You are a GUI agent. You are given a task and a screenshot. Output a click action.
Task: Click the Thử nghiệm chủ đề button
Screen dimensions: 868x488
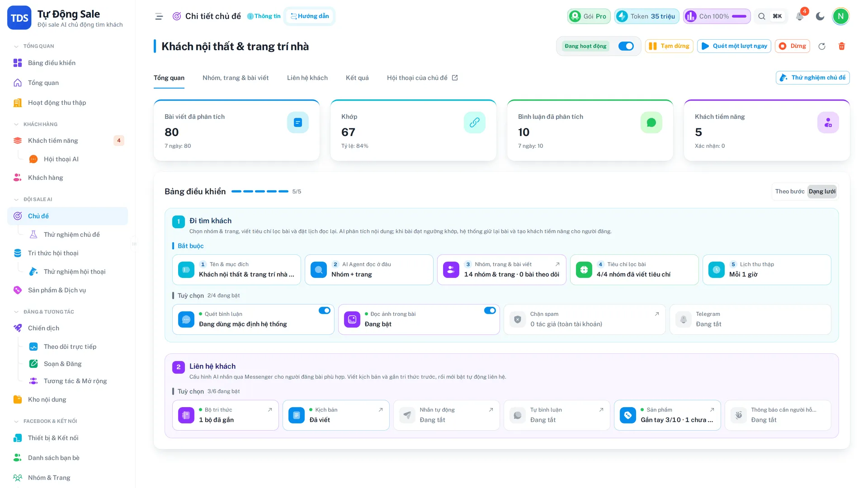[x=813, y=78]
